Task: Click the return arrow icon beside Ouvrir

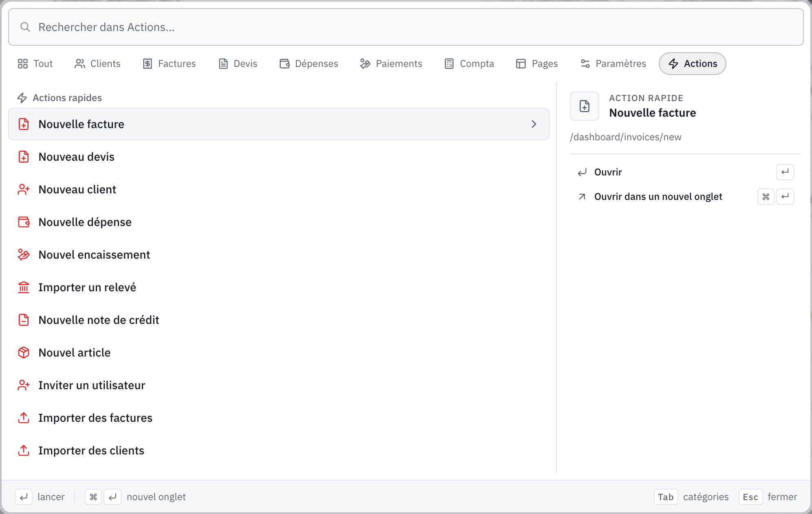Action: 582,172
